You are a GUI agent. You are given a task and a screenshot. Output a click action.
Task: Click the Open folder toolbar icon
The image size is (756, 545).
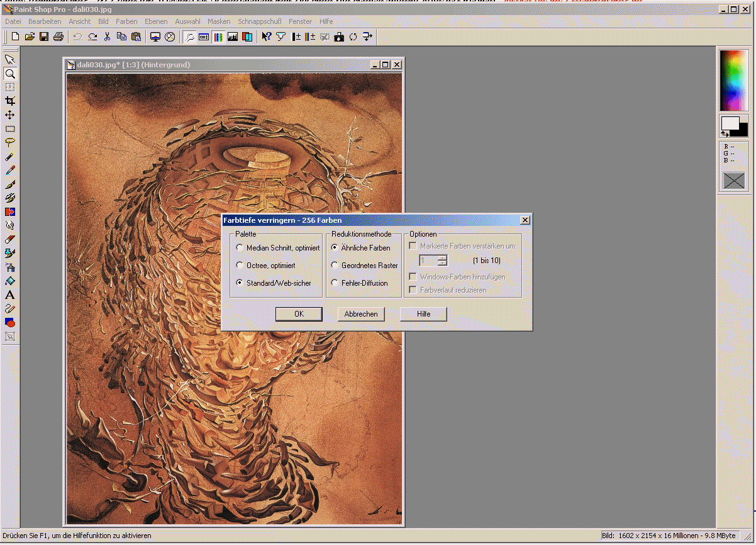tap(30, 37)
